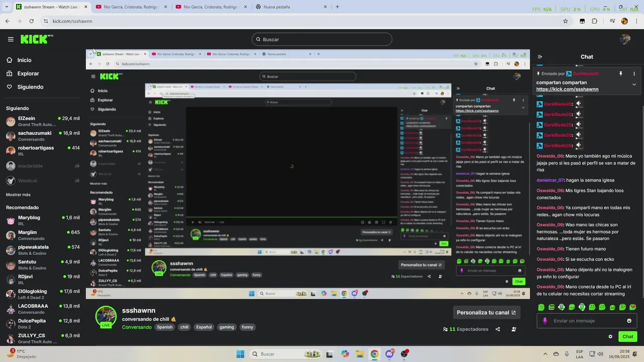644x362 pixels.
Task: Open ElGlogloking recommended channel
Action: [x=43, y=294]
